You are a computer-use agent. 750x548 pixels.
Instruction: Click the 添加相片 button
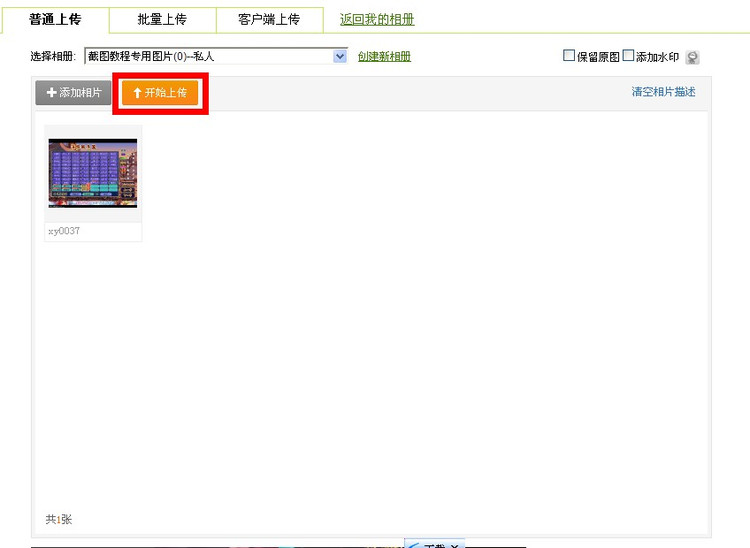73,93
